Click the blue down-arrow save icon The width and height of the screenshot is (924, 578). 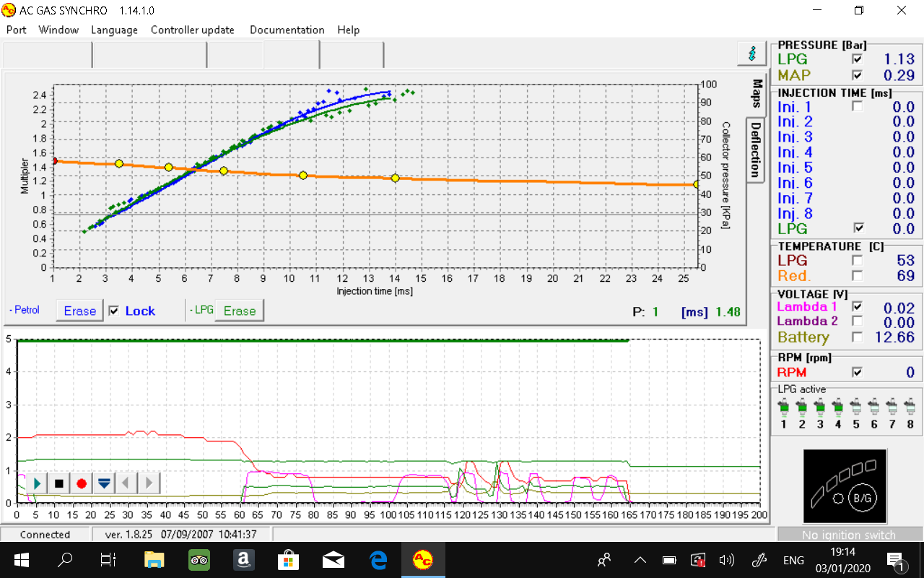pos(104,483)
